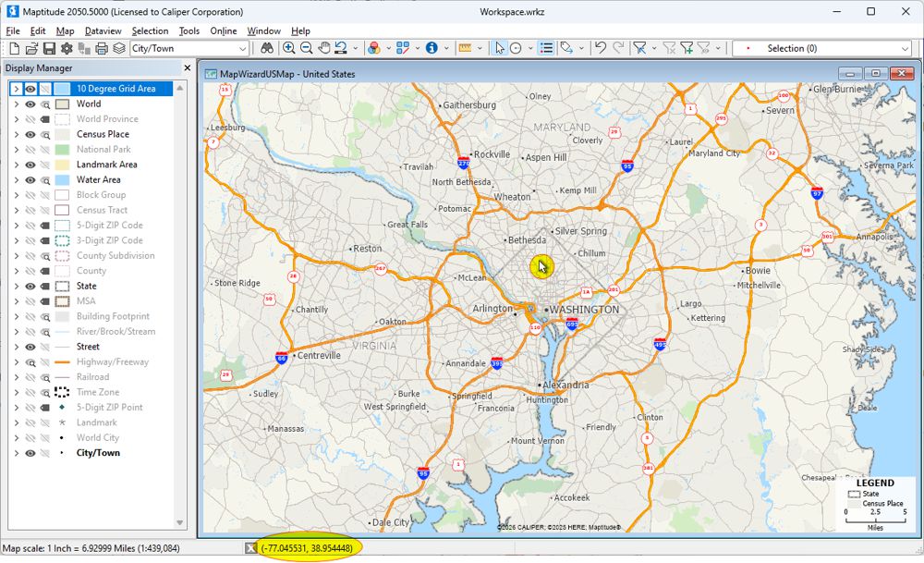Select the Zoom In magnifier tool
This screenshot has width=924, height=563.
click(288, 48)
